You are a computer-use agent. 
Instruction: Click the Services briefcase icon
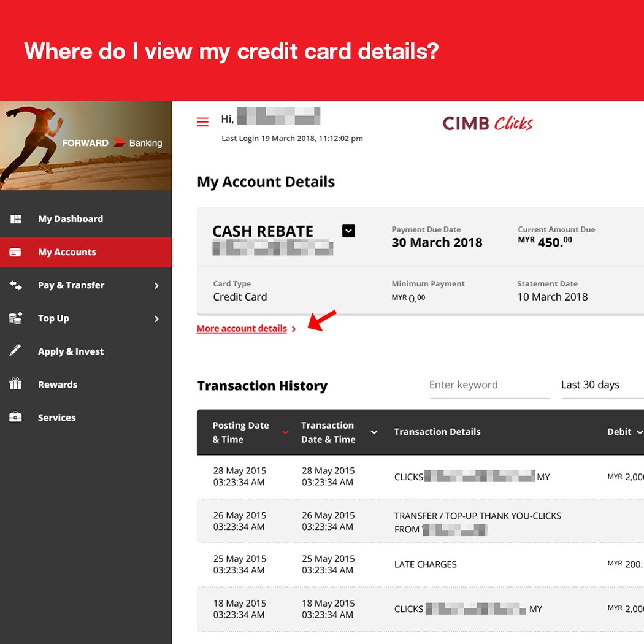pyautogui.click(x=15, y=417)
